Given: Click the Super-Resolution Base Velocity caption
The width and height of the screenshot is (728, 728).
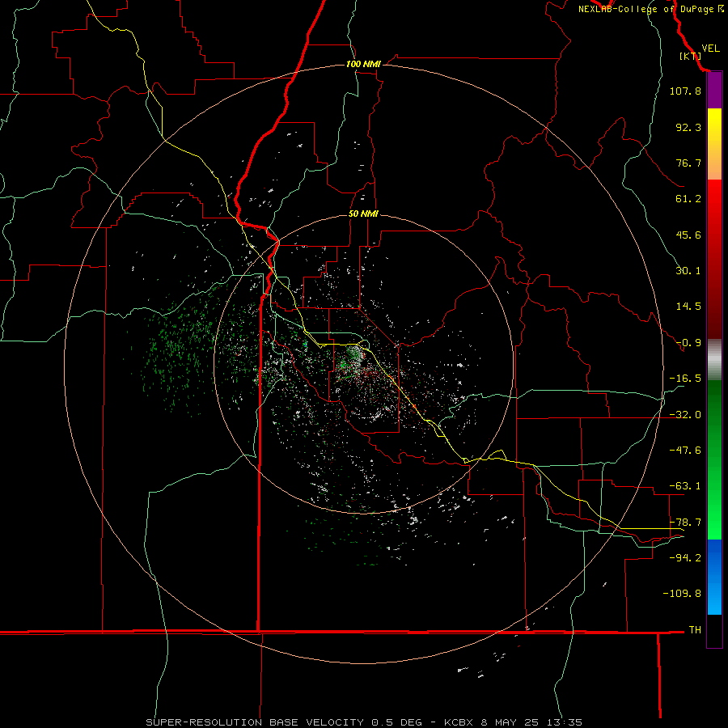Looking at the screenshot, I should click(x=363, y=722).
